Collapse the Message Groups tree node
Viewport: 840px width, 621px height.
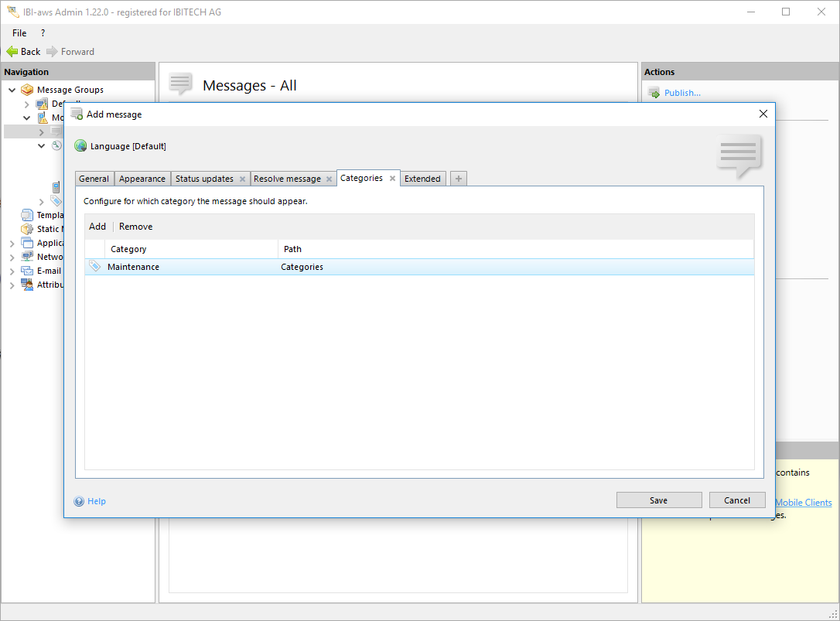click(12, 90)
